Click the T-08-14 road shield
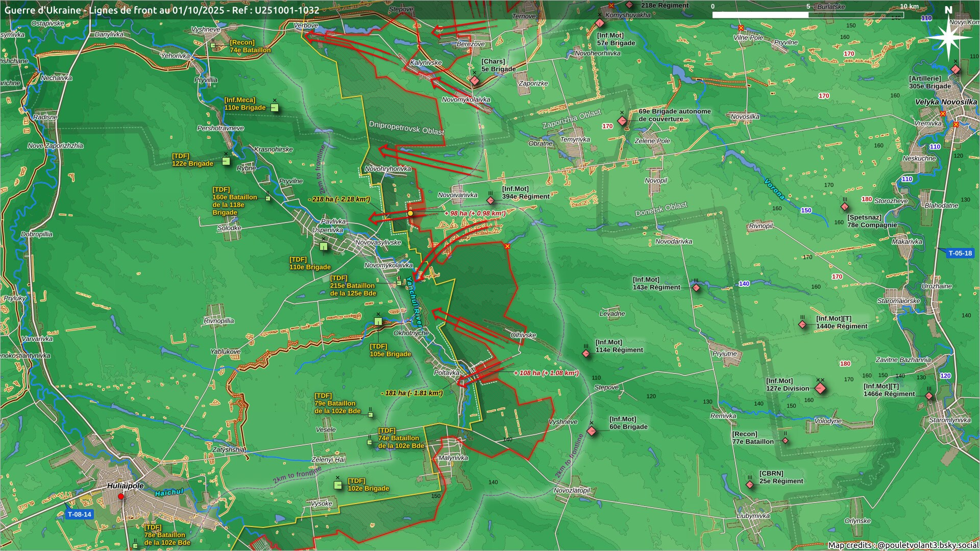This screenshot has height=551, width=980. click(80, 514)
